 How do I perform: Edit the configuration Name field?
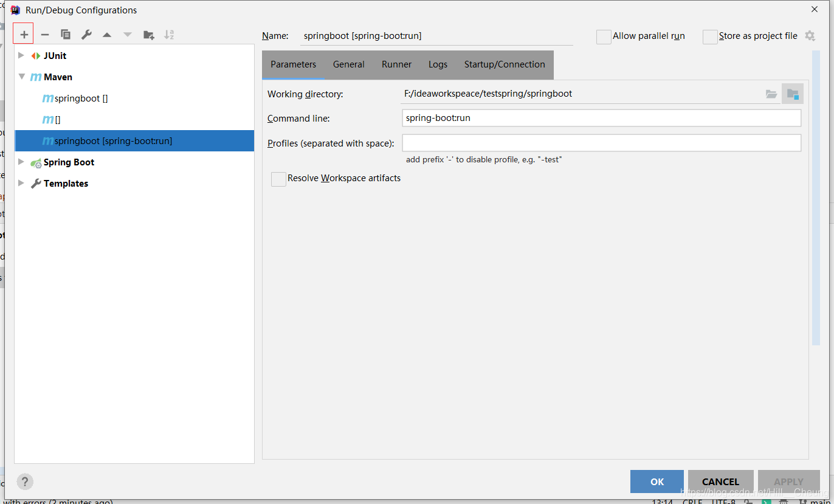click(436, 36)
